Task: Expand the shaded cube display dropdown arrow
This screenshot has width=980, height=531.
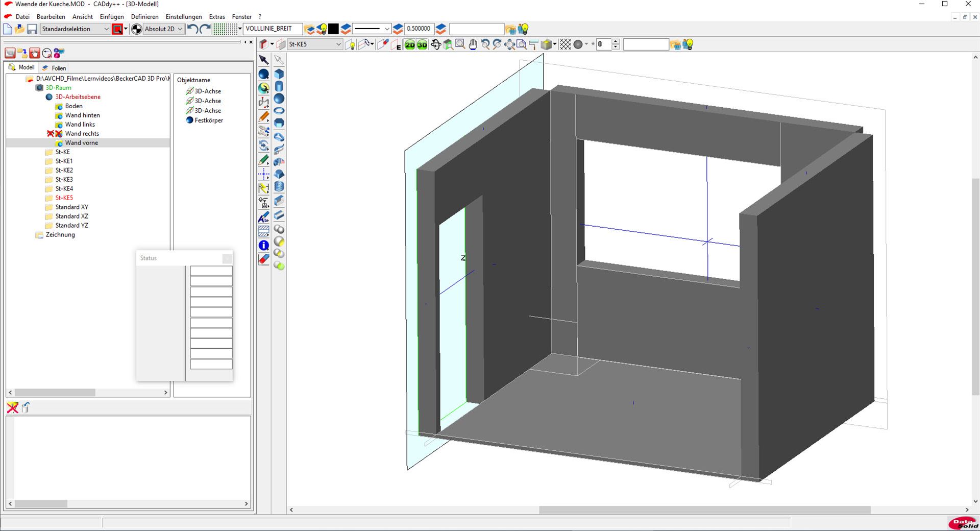Action: tap(555, 44)
